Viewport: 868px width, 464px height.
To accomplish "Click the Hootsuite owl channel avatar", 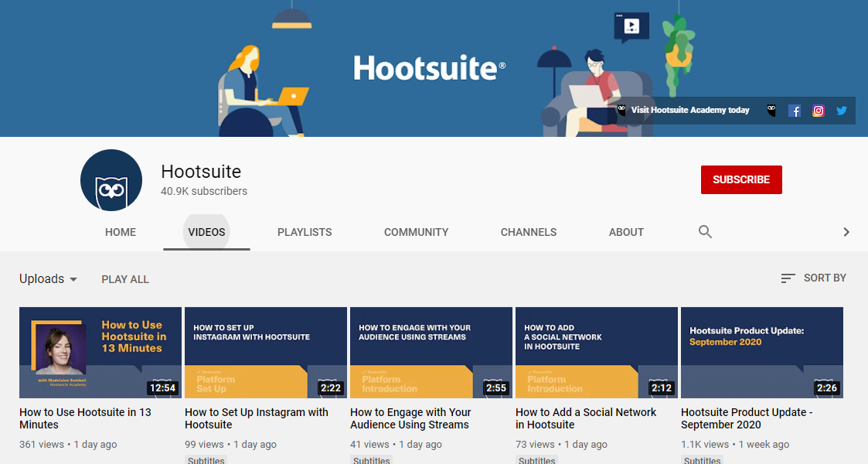I will pyautogui.click(x=111, y=180).
